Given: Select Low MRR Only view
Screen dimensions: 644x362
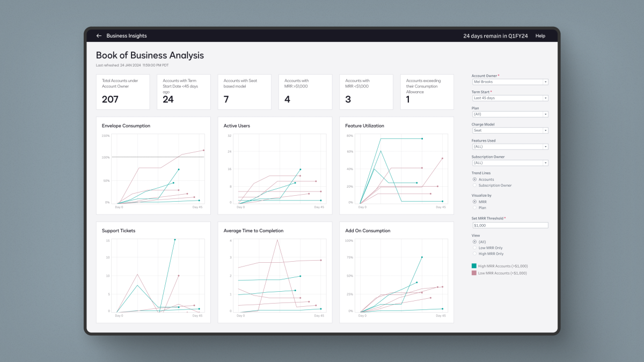Looking at the screenshot, I should point(474,248).
